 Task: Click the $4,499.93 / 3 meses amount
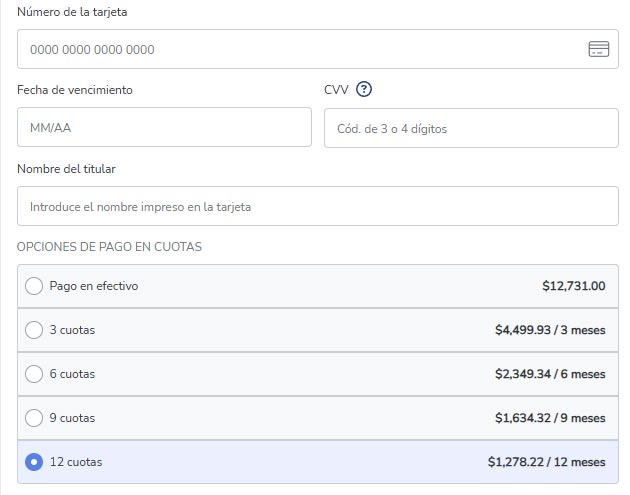(x=549, y=330)
